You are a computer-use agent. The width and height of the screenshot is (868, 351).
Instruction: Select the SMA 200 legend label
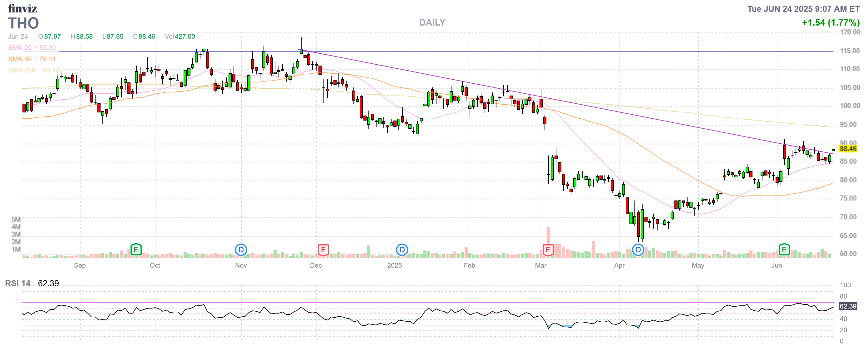point(22,70)
